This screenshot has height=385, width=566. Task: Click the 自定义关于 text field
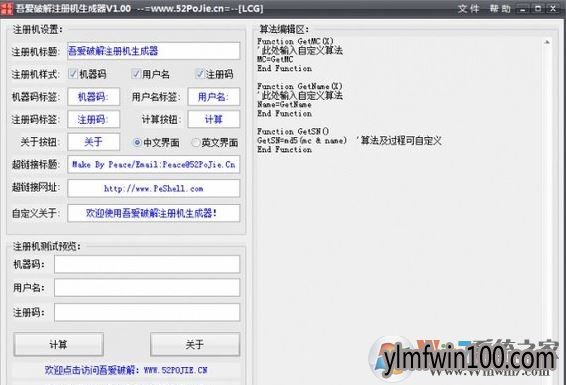click(153, 213)
